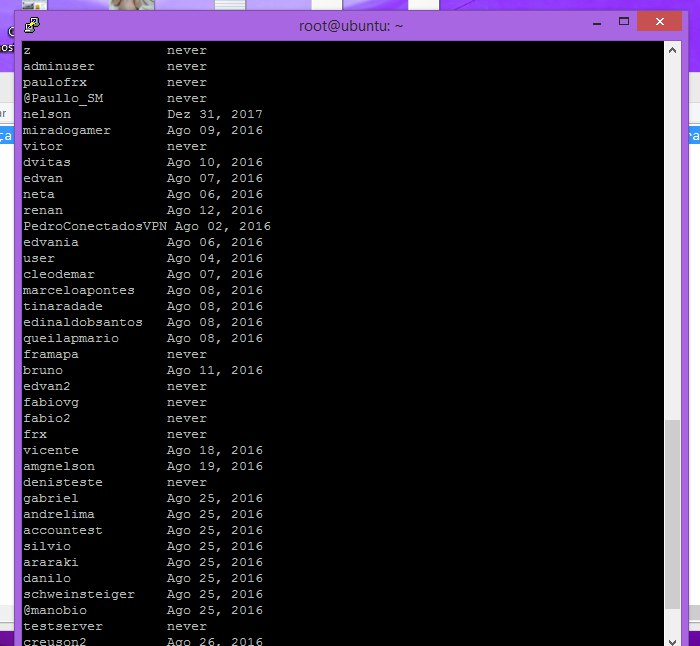The width and height of the screenshot is (700, 646).
Task: Click the username vicente
Action: (x=51, y=450)
